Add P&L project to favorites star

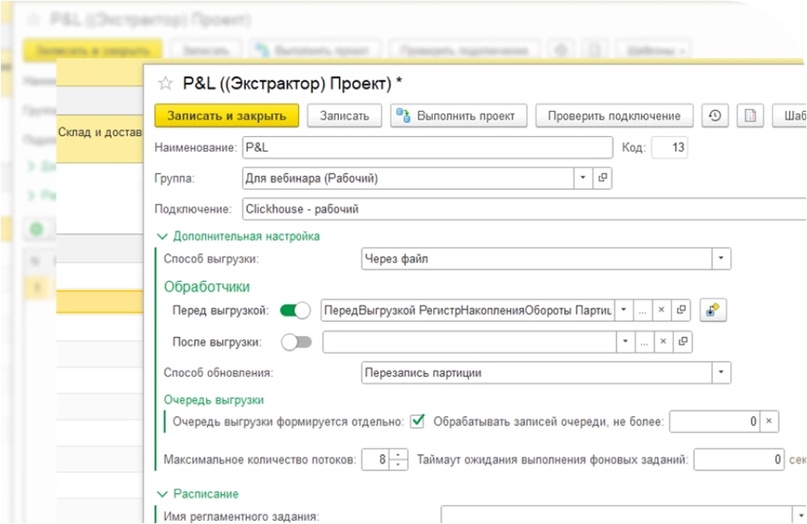click(x=166, y=82)
